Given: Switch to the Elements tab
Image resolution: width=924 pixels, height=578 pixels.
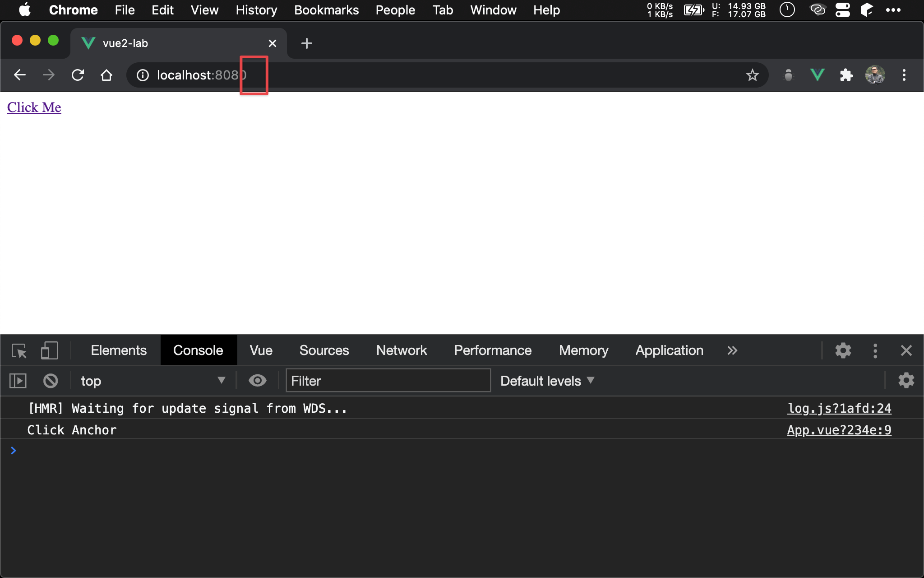Looking at the screenshot, I should (117, 350).
